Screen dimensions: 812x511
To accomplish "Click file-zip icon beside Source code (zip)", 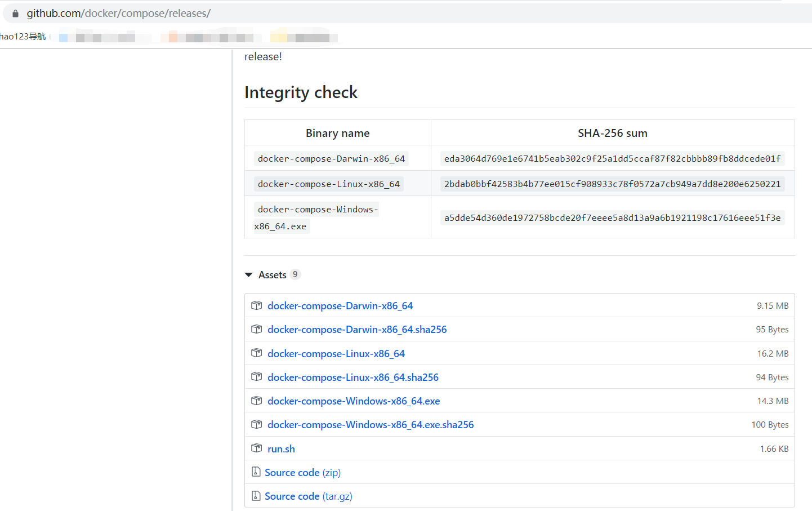I will (256, 472).
